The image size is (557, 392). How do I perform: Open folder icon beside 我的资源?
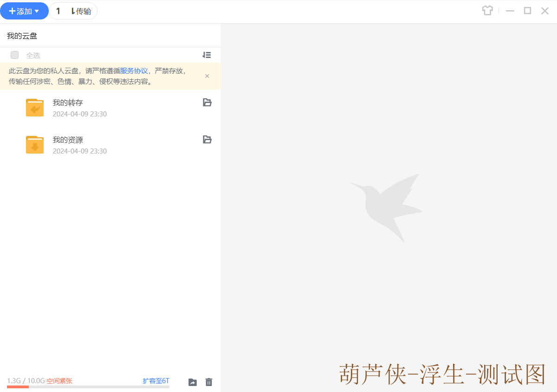click(x=207, y=140)
